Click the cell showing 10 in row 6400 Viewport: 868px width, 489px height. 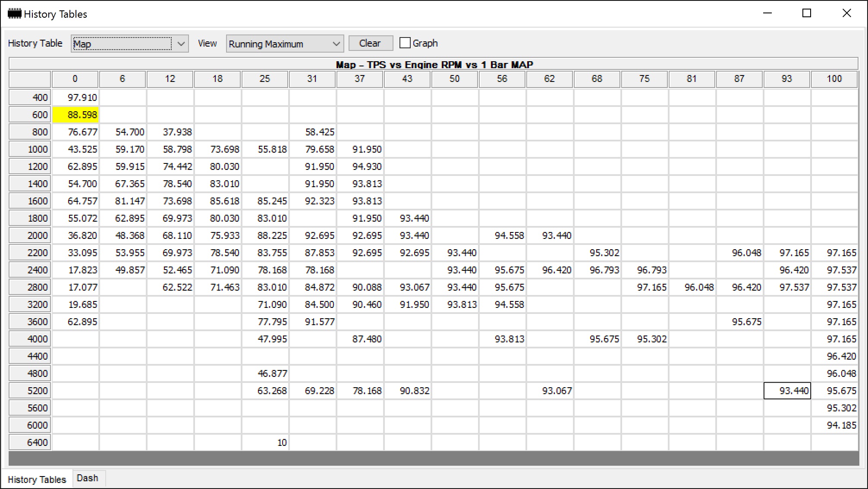[x=265, y=442]
